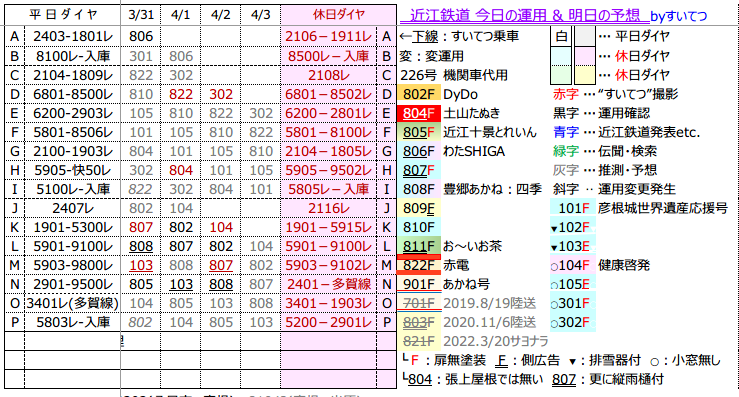
Task: Click the 806F legend cell beside わたSHIGA
Action: 419,151
